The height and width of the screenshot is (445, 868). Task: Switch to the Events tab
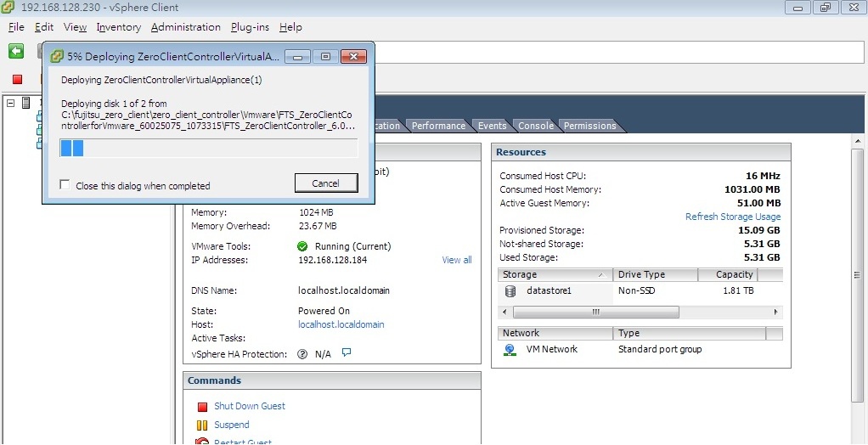[x=492, y=126]
